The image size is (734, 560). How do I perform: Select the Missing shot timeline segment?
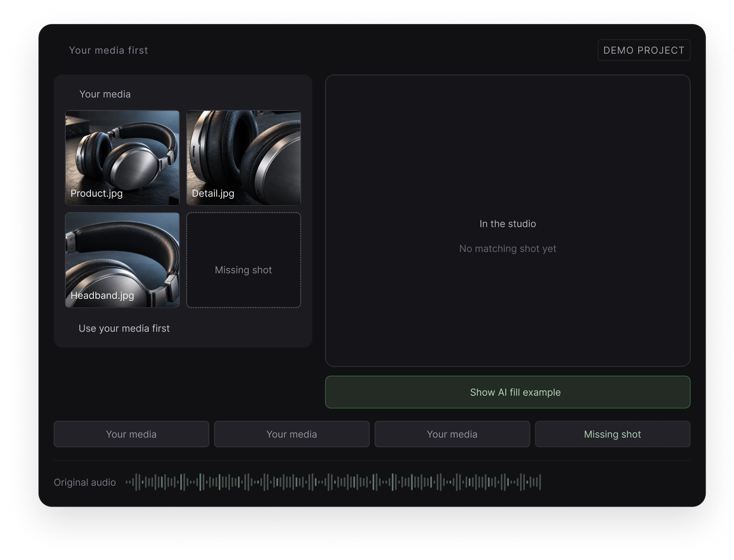(613, 434)
